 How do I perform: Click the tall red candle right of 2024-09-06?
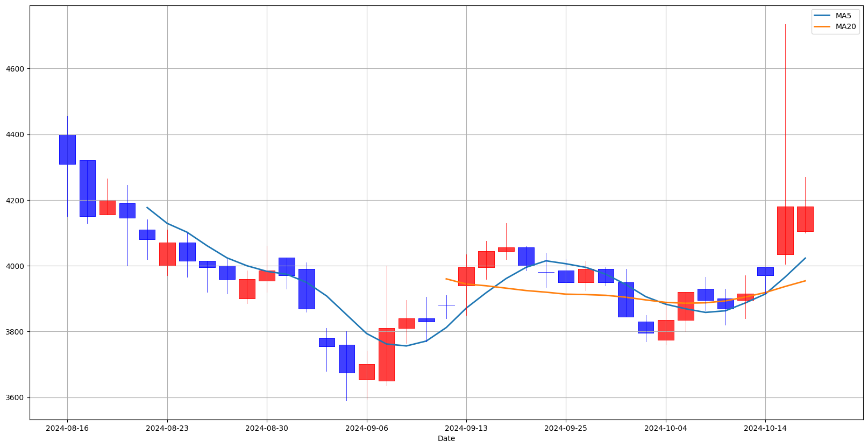[x=387, y=354]
